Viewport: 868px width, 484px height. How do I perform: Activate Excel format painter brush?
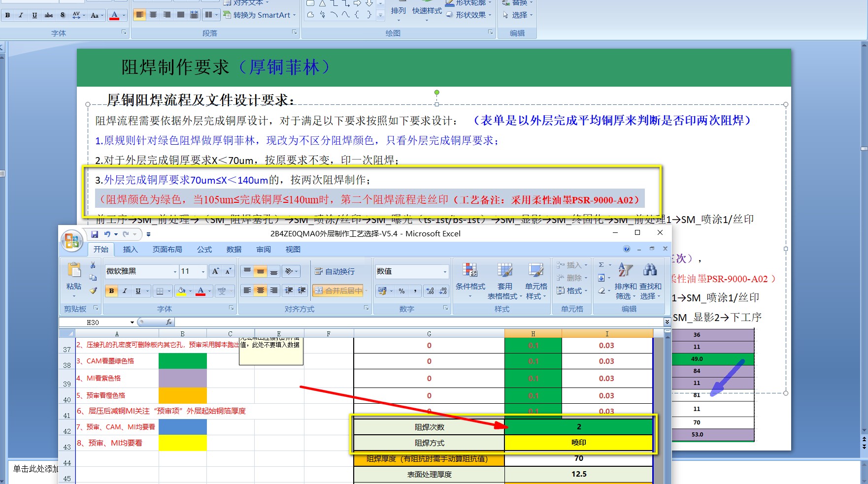93,290
